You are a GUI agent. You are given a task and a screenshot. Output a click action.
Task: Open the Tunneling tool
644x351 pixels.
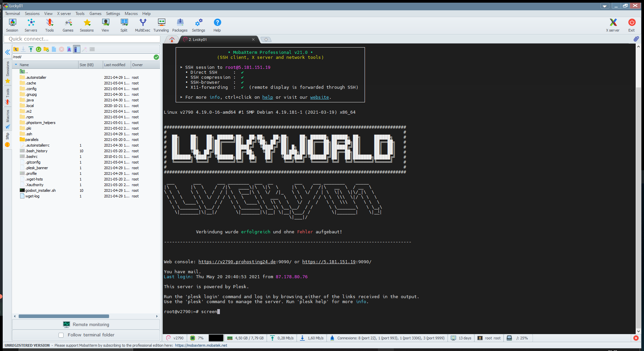(161, 25)
